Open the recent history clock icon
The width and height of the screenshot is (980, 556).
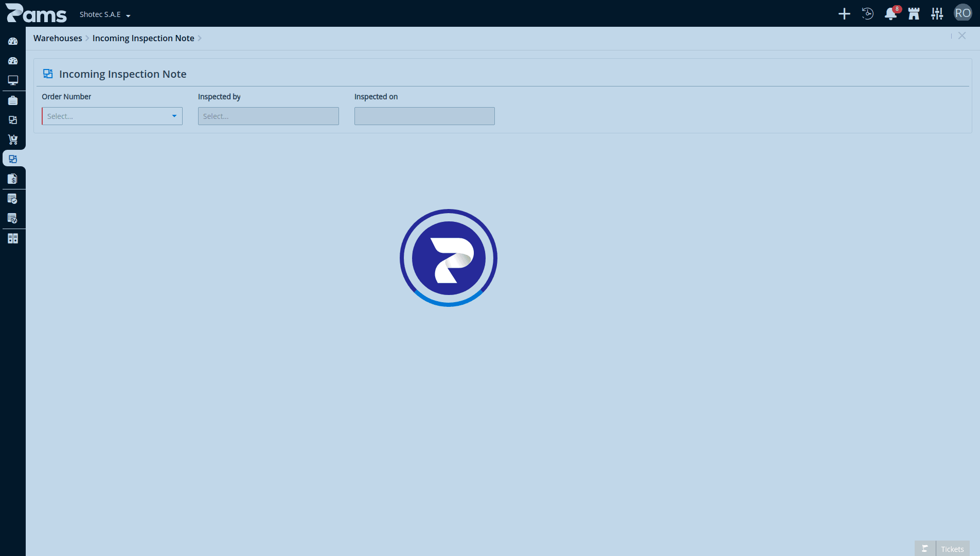click(868, 14)
